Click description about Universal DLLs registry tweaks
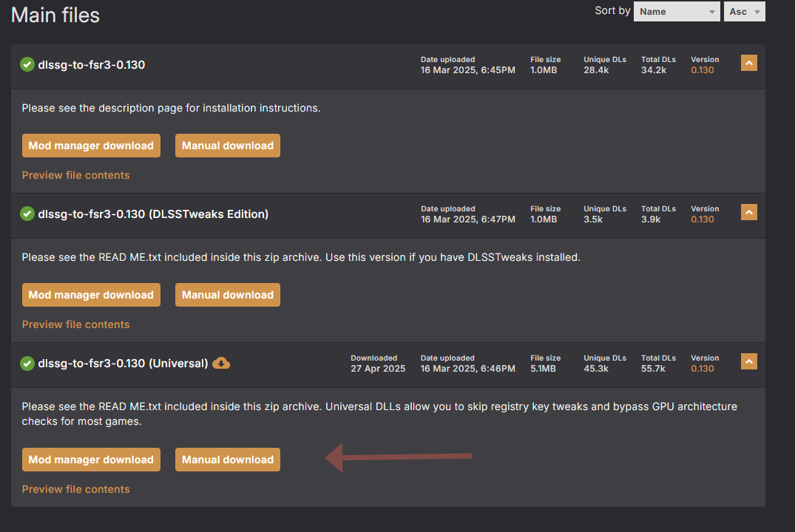Viewport: 795px width, 532px height. [x=379, y=414]
